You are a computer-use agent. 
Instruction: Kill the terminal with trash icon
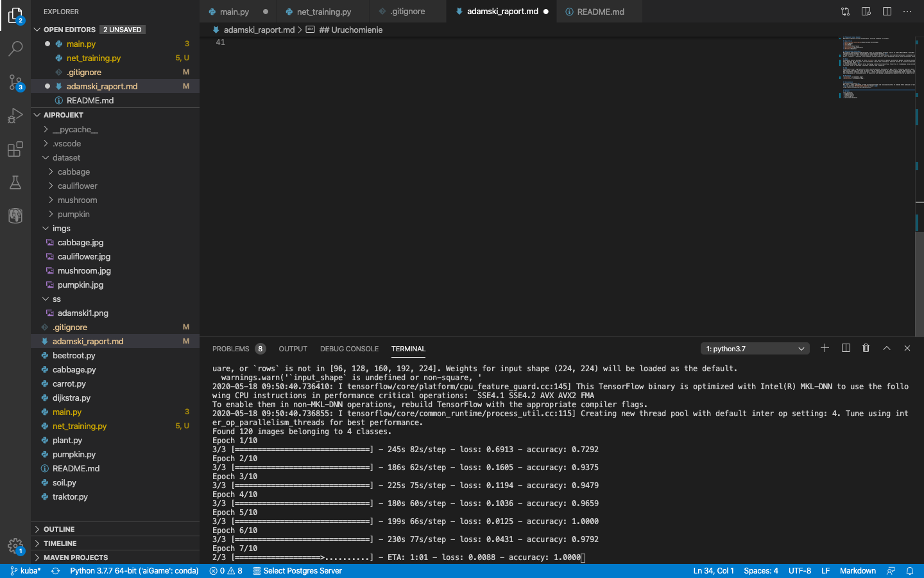[x=866, y=348]
